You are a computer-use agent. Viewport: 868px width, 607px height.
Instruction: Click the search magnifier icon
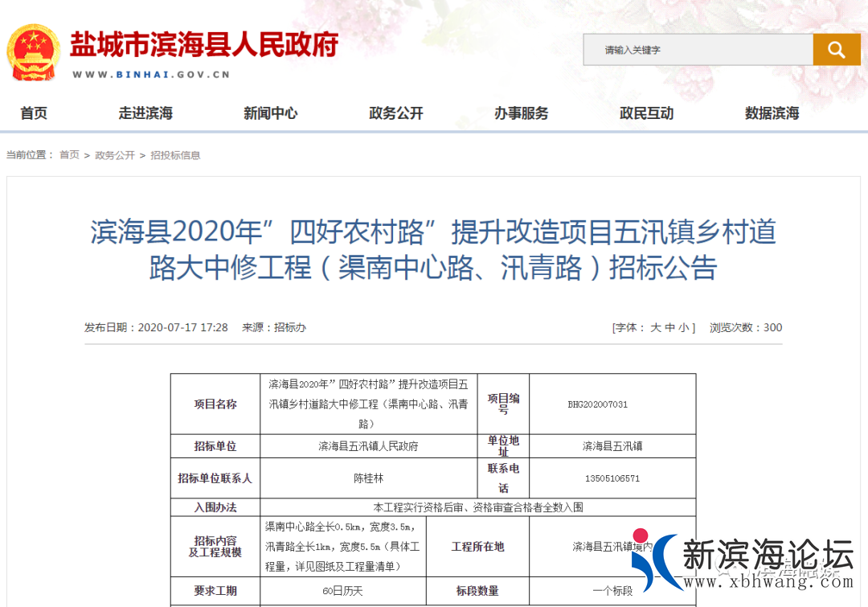836,49
